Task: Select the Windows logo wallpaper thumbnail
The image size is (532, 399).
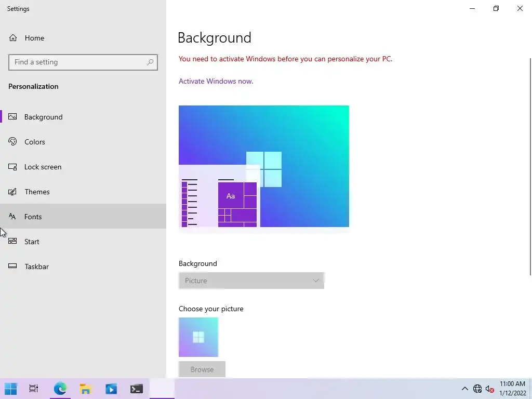Action: (198, 337)
